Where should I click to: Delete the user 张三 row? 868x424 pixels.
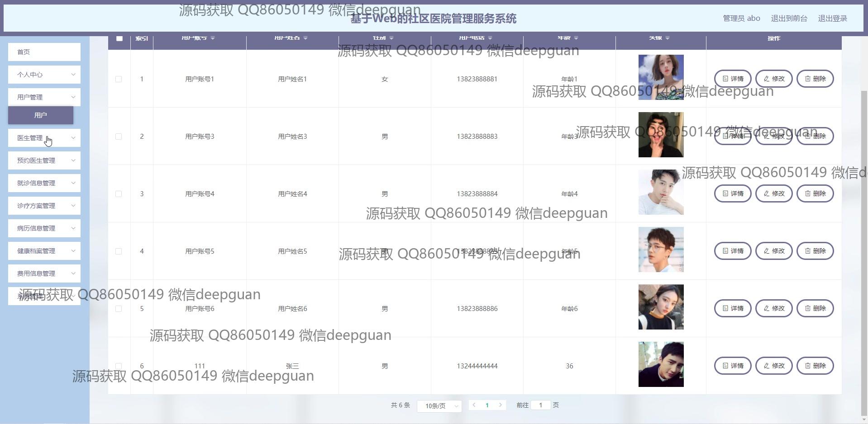(x=815, y=366)
